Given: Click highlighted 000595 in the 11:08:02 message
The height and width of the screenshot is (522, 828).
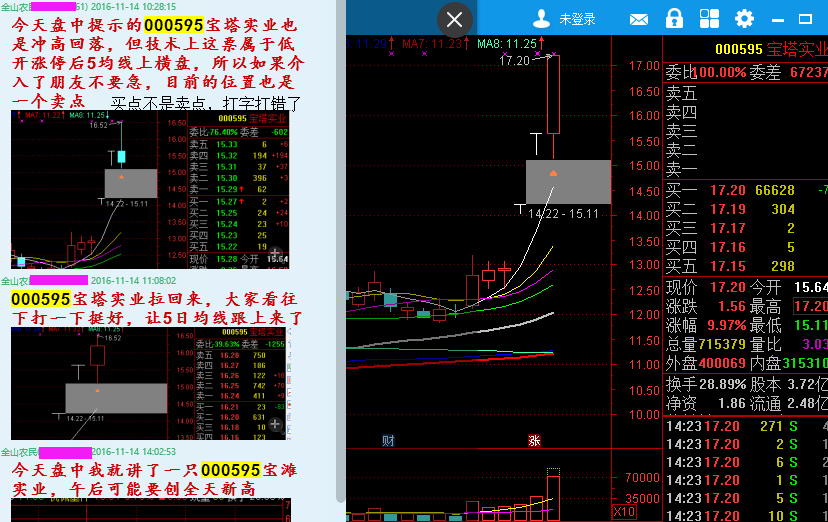Looking at the screenshot, I should (41, 299).
